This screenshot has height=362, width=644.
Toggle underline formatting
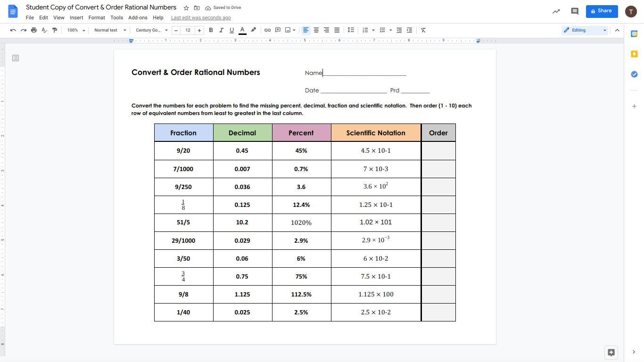(231, 30)
